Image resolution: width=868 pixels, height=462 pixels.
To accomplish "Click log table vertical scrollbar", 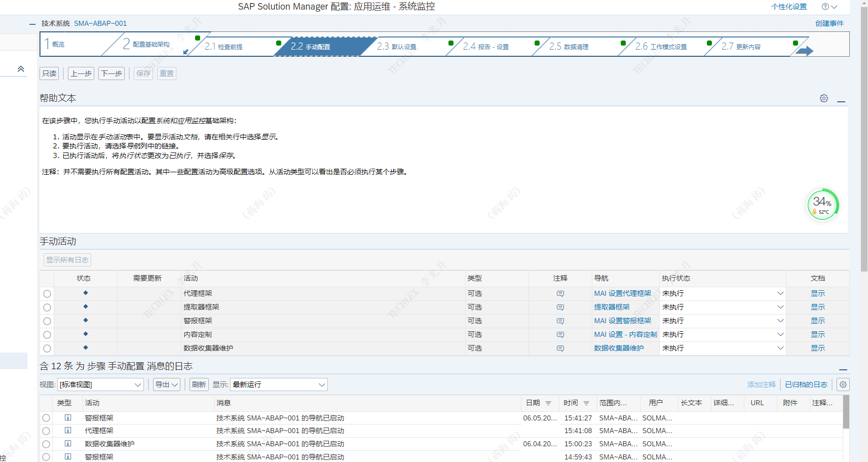I will (x=846, y=412).
